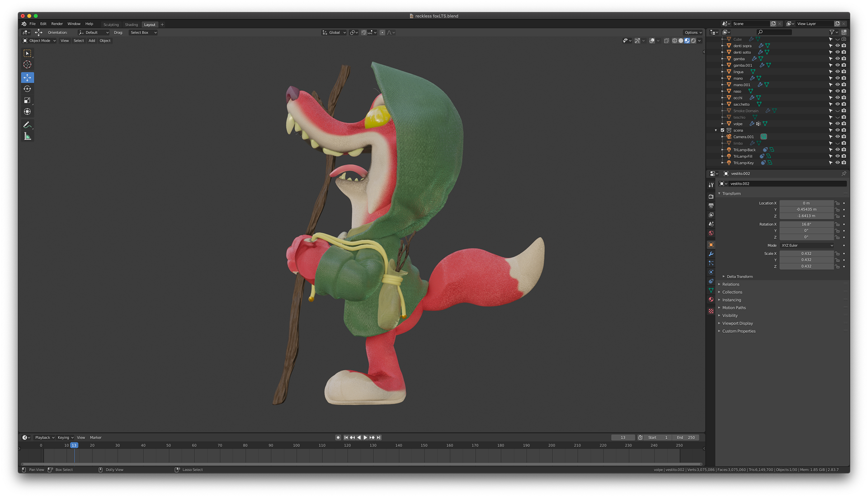
Task: Open the Material properties tab
Action: tap(711, 299)
